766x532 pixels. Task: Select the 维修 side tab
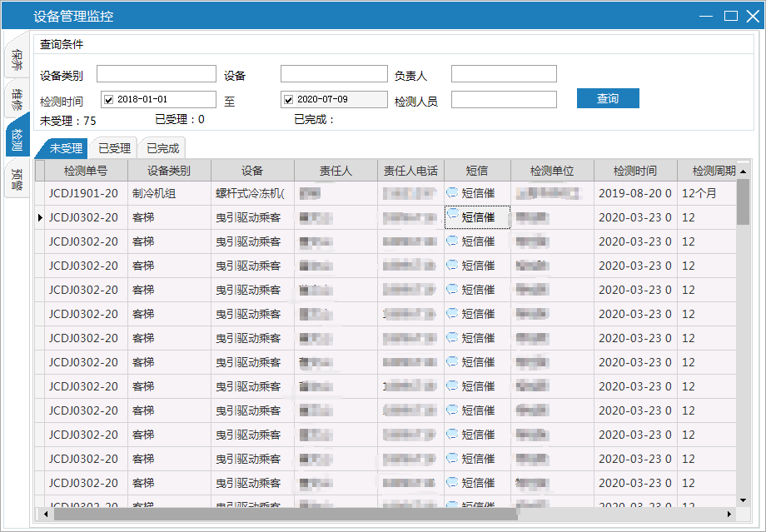pos(17,99)
